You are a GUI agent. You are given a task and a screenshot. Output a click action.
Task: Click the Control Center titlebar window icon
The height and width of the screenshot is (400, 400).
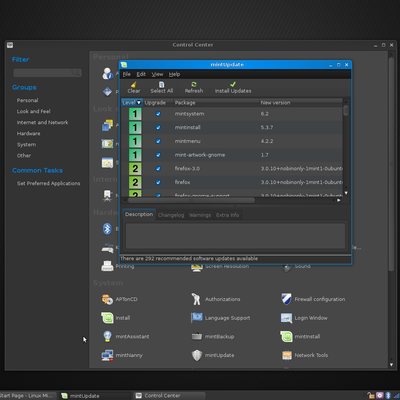pyautogui.click(x=10, y=45)
